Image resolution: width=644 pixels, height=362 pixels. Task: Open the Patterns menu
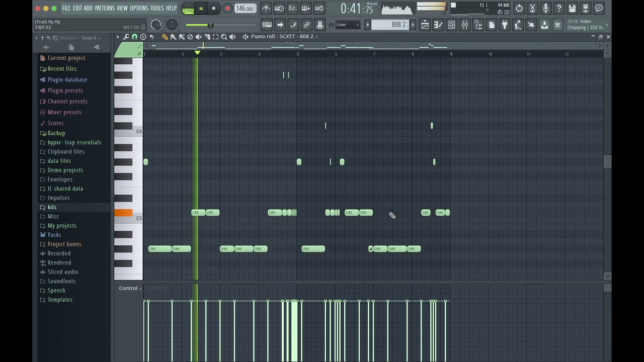[105, 8]
